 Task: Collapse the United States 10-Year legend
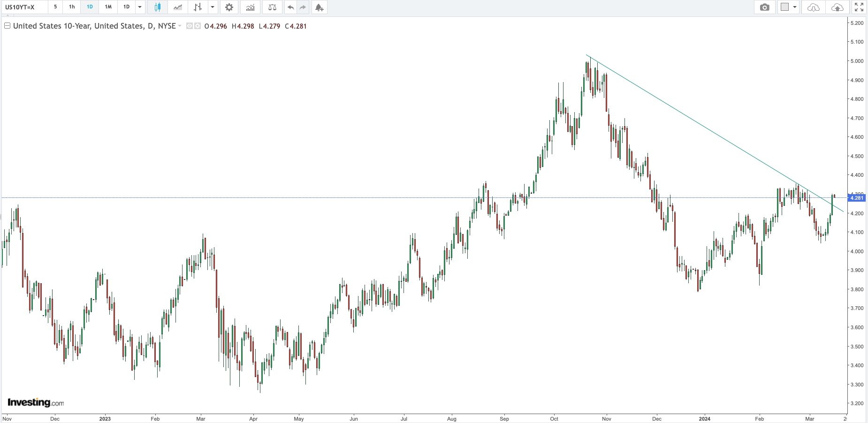pyautogui.click(x=7, y=26)
